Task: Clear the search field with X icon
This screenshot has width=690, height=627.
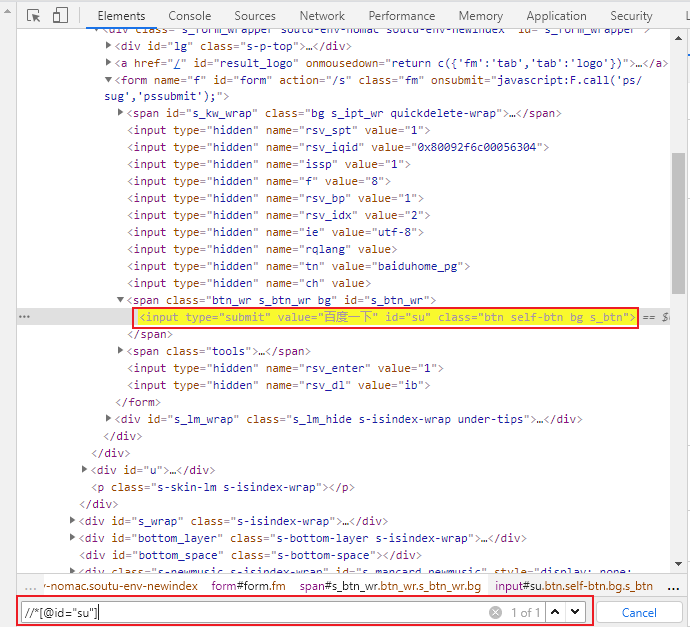Action: [495, 612]
